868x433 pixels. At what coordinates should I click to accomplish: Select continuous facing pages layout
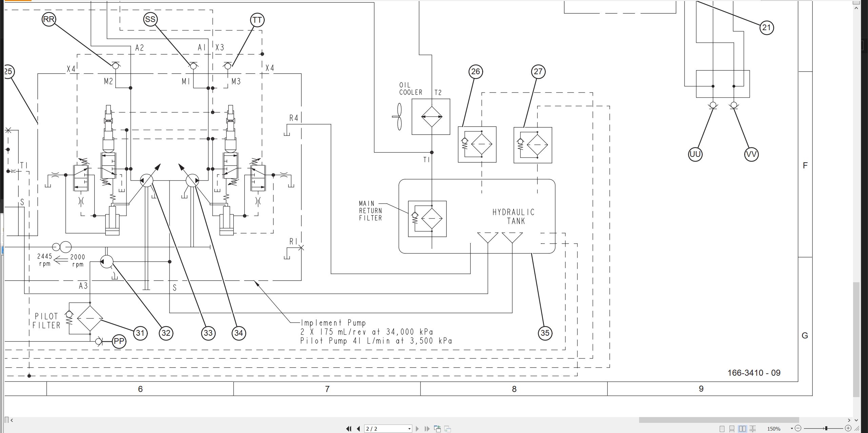click(752, 429)
